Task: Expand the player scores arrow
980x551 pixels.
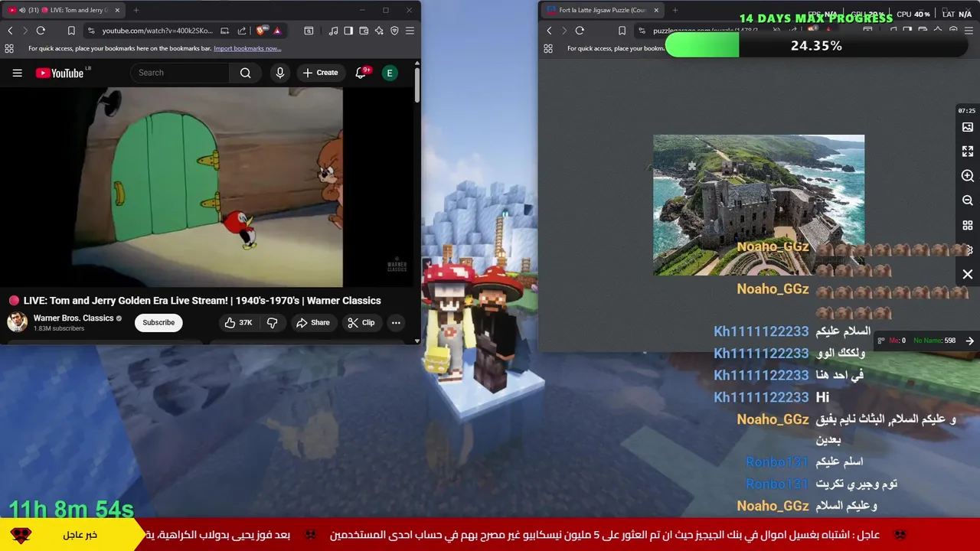Action: point(970,341)
